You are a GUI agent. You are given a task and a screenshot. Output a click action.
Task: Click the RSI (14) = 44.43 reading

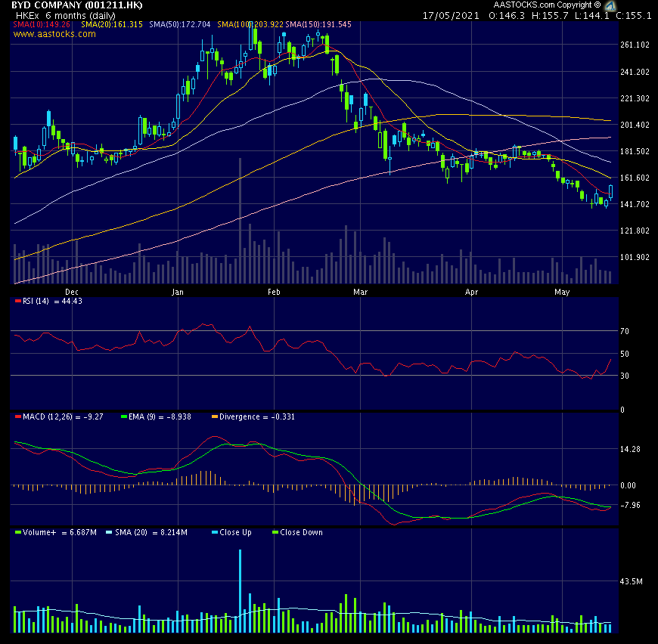[x=52, y=301]
